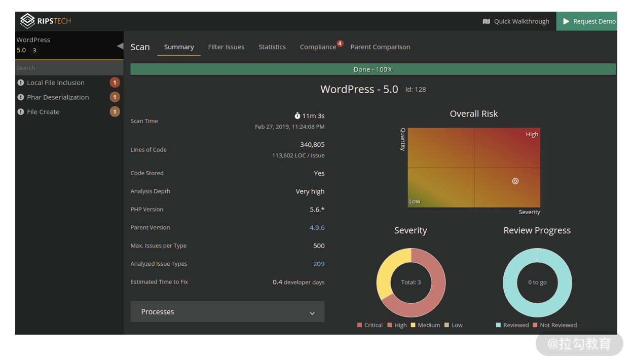Toggle the Not Reviewed legend swatch

pos(535,326)
